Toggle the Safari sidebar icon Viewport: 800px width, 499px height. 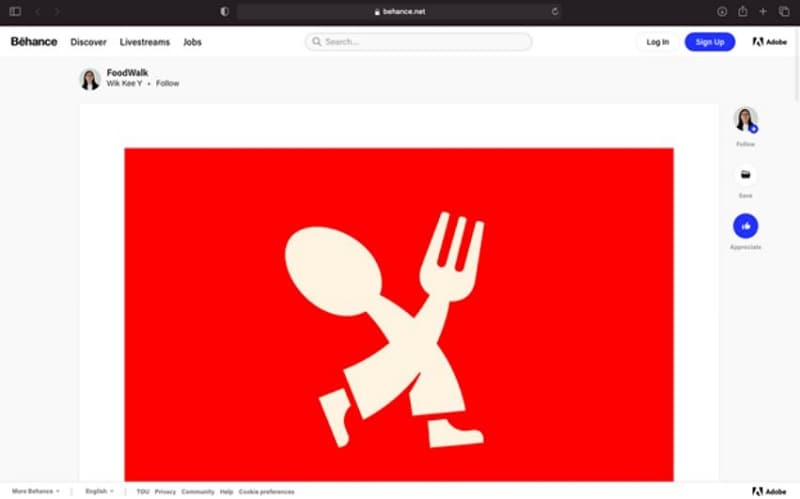pos(15,11)
